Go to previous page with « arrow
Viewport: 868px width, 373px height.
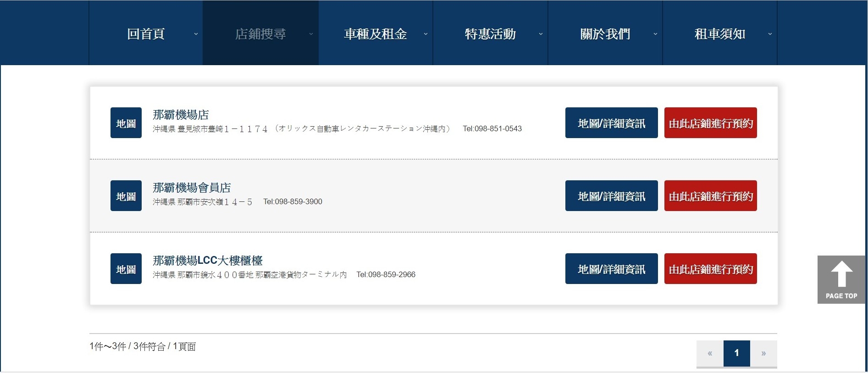pos(710,353)
